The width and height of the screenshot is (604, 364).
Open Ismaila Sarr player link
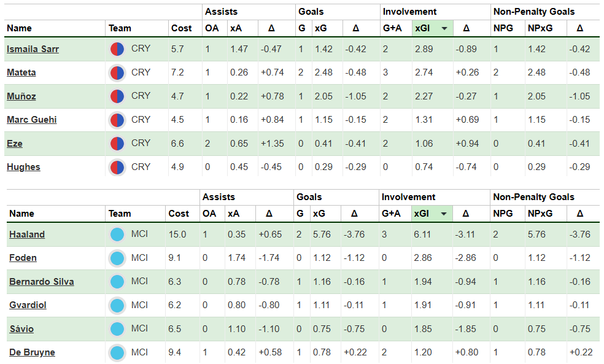[33, 49]
